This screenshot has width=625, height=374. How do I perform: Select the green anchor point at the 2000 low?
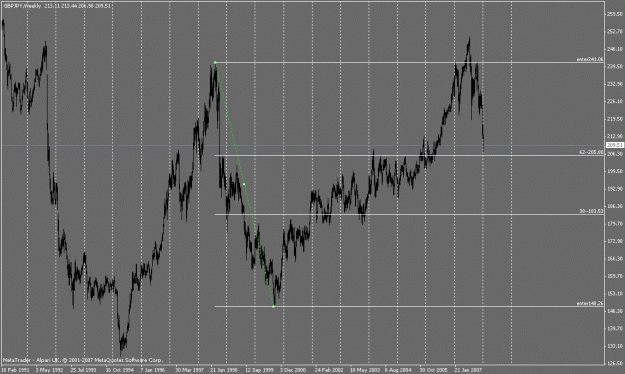click(x=274, y=307)
